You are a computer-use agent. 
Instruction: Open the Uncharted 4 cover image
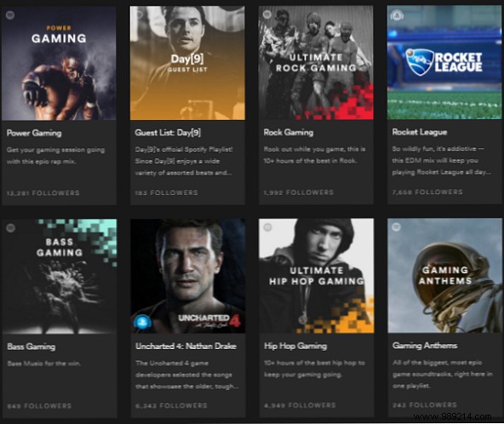188,276
